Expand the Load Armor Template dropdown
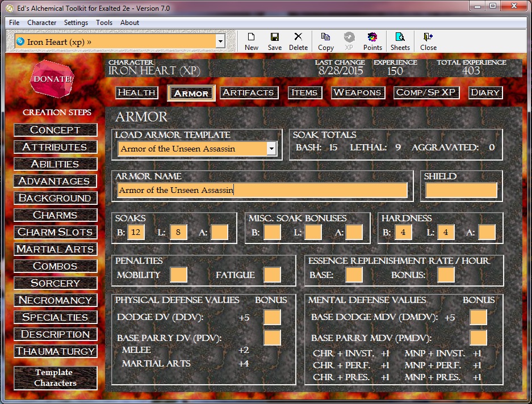532x404 pixels. [x=271, y=149]
